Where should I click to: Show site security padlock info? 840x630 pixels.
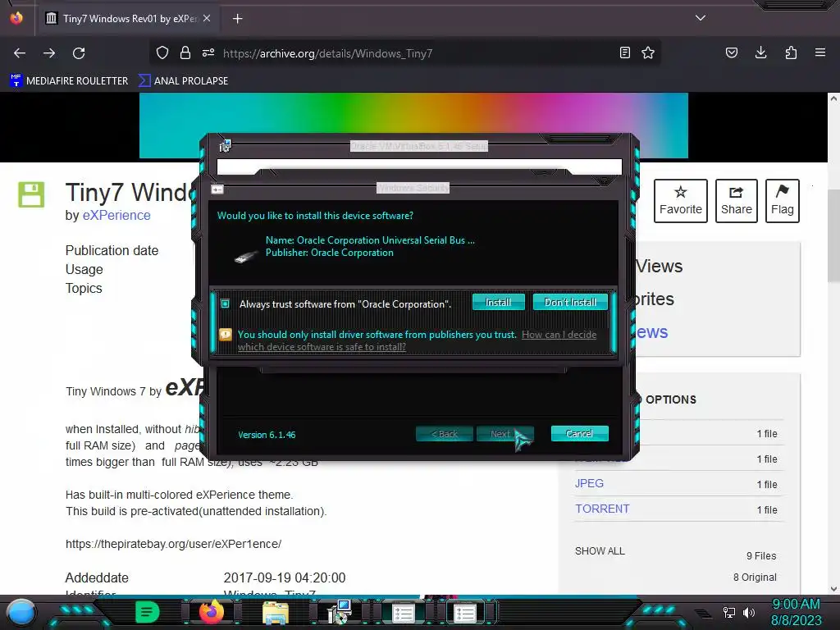pos(185,52)
